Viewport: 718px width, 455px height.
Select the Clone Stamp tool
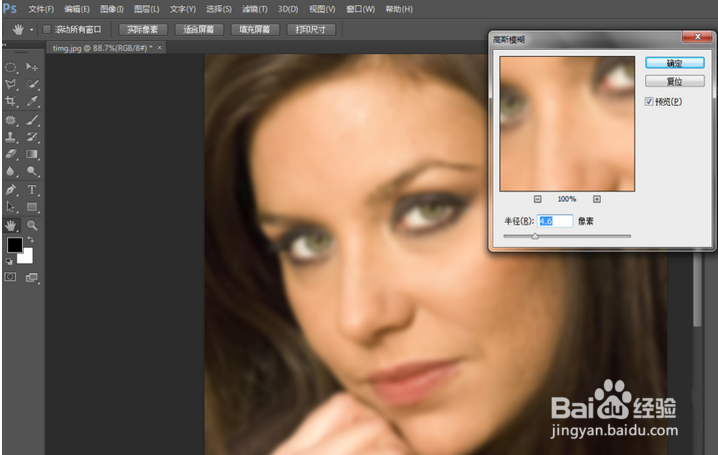(x=11, y=137)
